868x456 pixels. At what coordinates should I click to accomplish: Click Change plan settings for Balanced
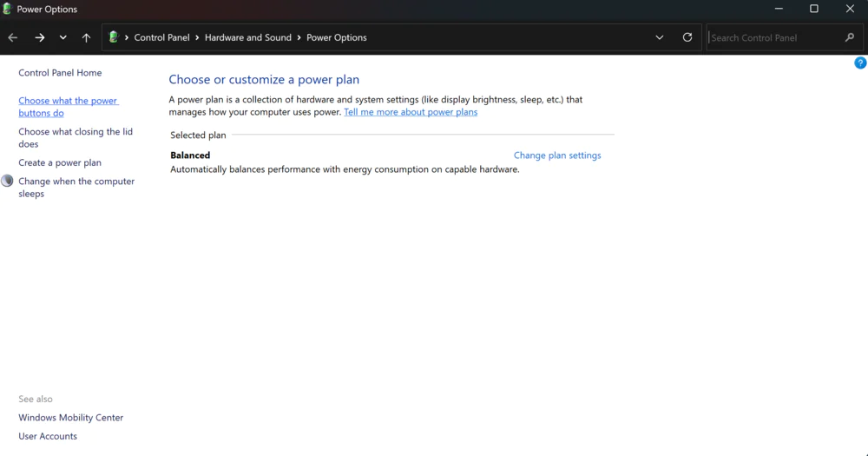pos(557,155)
